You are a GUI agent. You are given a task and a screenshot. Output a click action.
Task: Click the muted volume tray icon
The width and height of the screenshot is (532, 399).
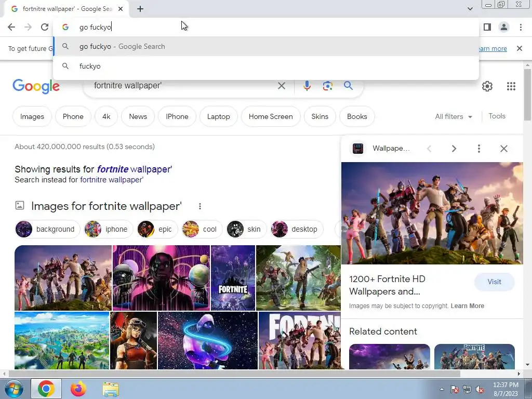click(480, 389)
